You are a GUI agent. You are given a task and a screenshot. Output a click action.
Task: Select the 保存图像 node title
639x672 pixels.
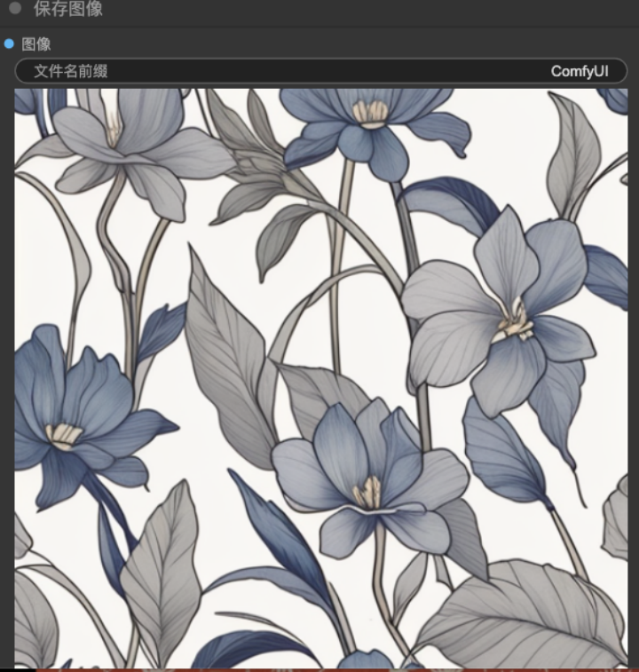(x=68, y=9)
